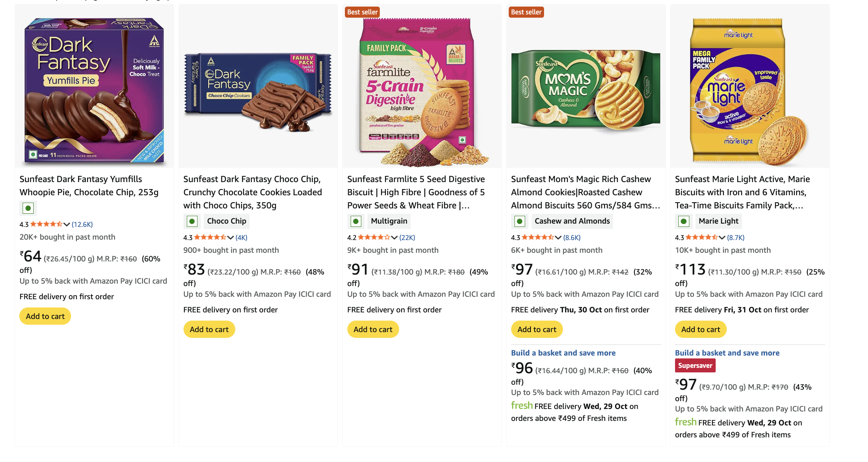Click green veg icon beside Choco Chip
Image resolution: width=868 pixels, height=462 pixels.
coord(192,222)
